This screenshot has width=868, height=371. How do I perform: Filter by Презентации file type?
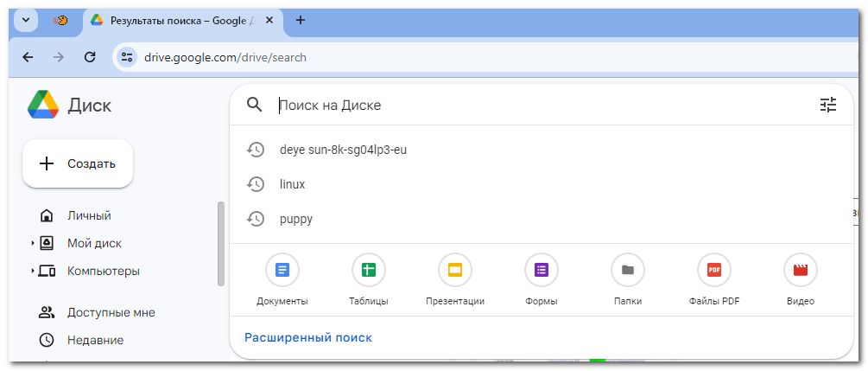[455, 280]
